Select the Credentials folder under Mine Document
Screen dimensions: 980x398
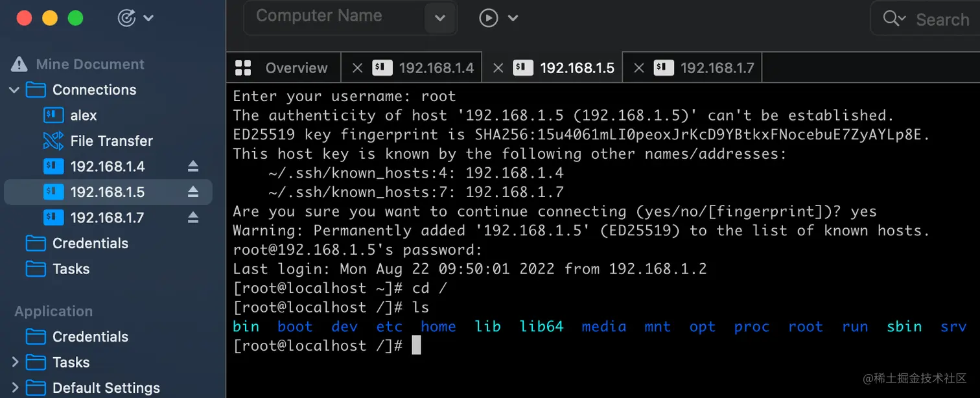(x=90, y=243)
